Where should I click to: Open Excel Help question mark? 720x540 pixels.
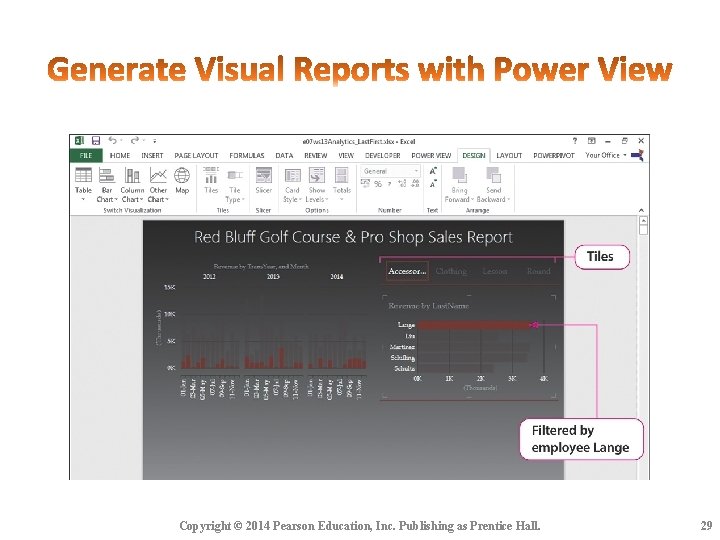click(x=574, y=141)
